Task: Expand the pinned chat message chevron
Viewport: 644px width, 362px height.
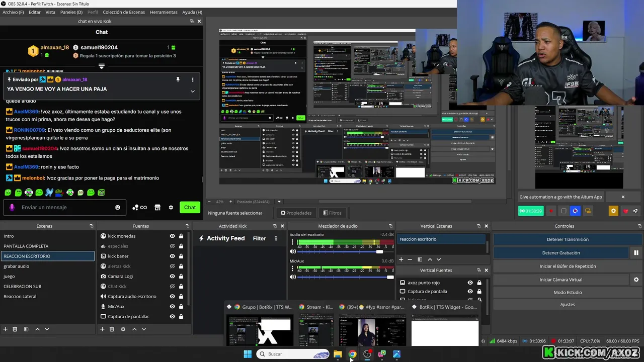Action: coord(192,92)
